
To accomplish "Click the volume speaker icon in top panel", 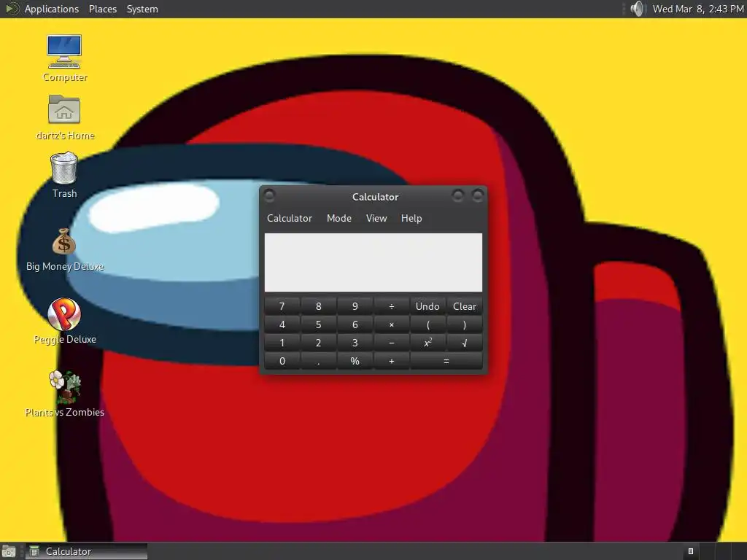I will click(x=637, y=9).
